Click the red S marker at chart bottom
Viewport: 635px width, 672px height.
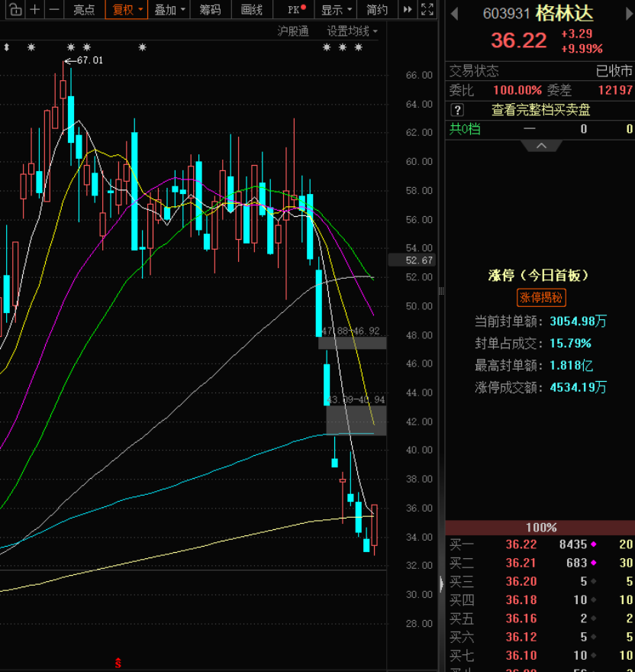[118, 663]
